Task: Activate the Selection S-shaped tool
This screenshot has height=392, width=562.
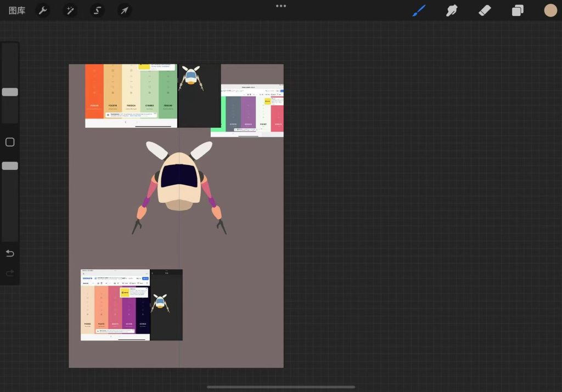Action: 98,10
